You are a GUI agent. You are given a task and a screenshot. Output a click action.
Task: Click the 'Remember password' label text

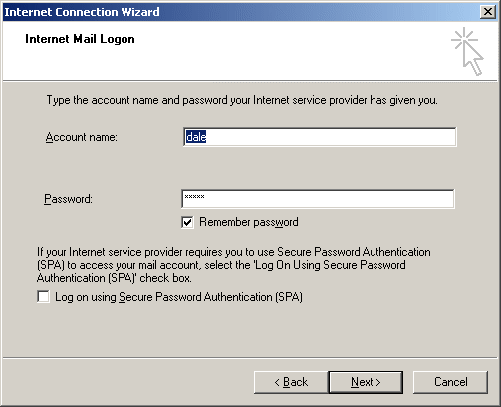click(x=249, y=222)
